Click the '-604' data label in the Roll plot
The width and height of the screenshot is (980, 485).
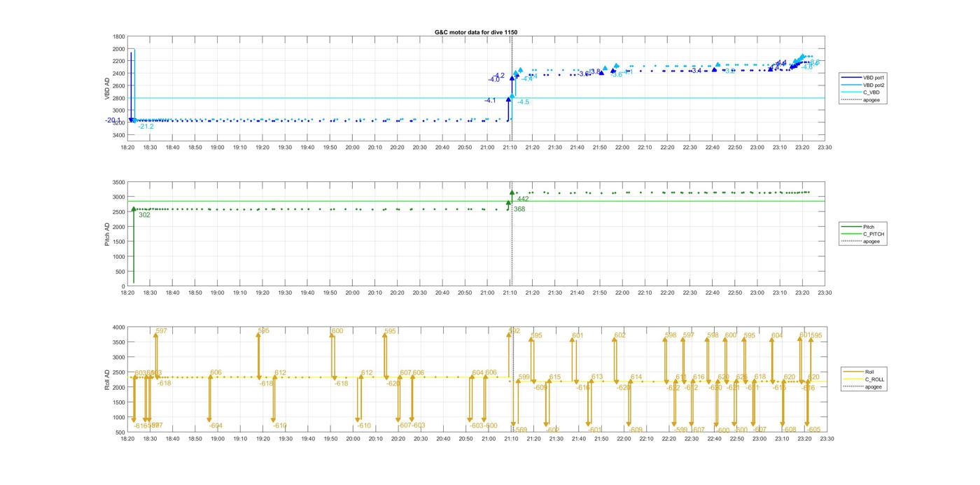[x=216, y=426]
